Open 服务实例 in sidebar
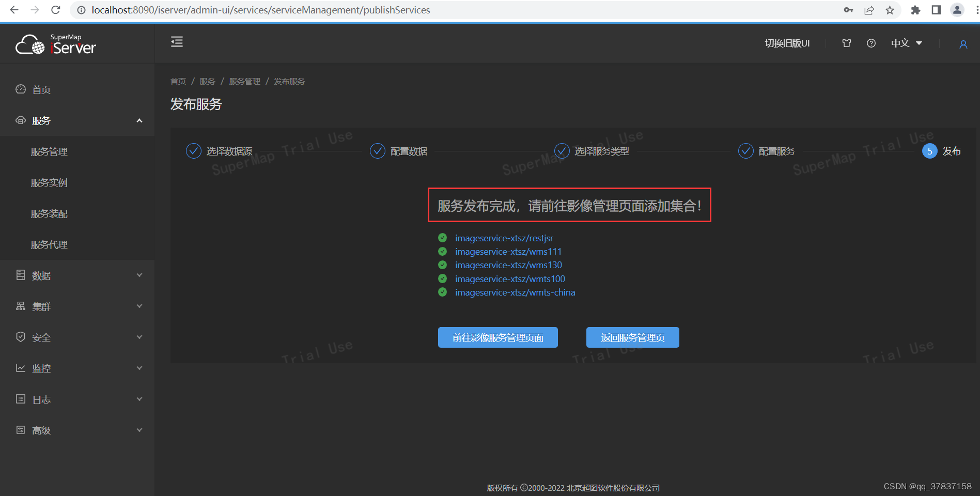The height and width of the screenshot is (496, 980). click(x=49, y=182)
